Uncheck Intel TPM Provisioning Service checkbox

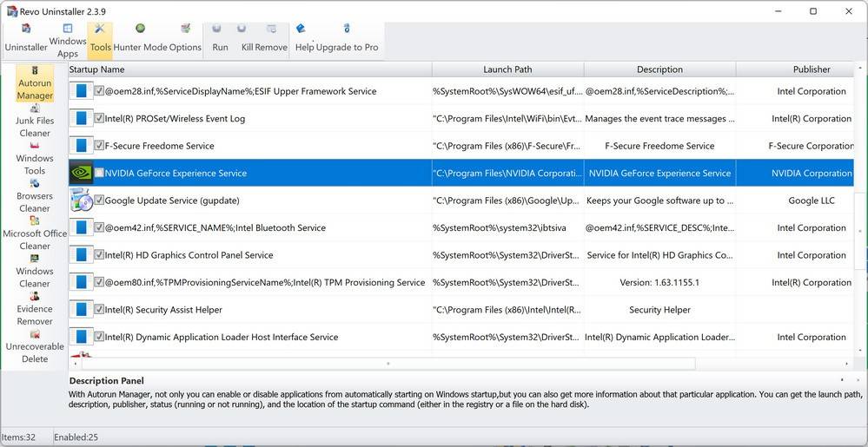point(99,282)
